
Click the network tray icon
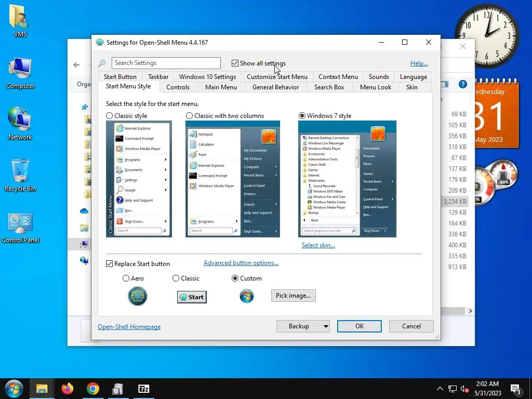tap(453, 389)
